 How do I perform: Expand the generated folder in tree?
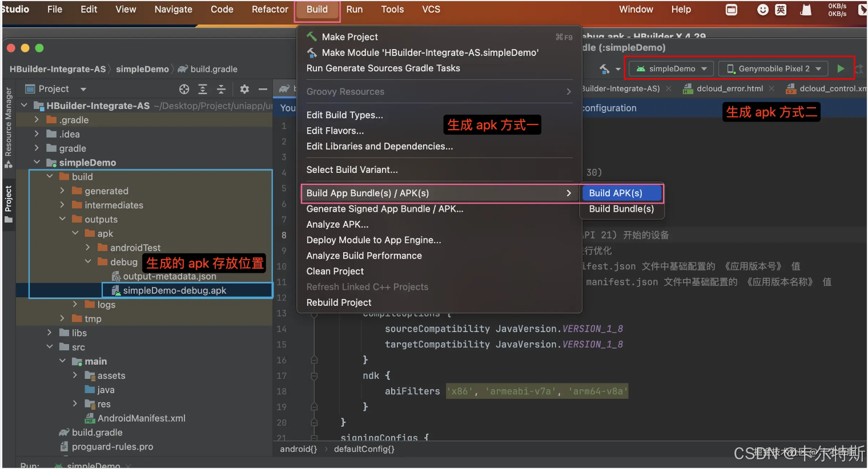pyautogui.click(x=62, y=191)
